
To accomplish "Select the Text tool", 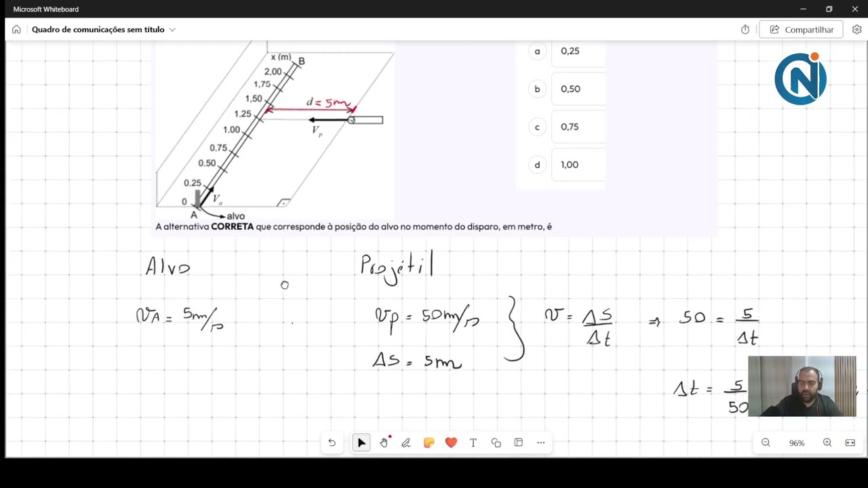I will coord(473,443).
